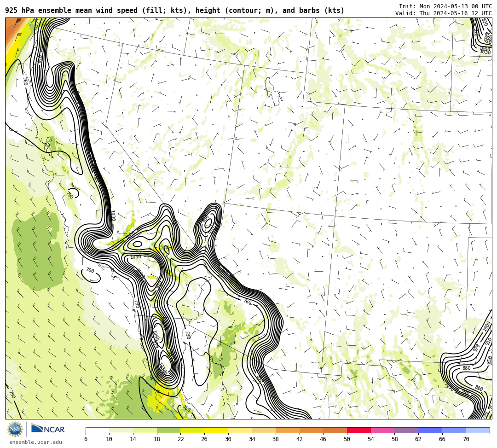Open the ensemble.ucar.edu link text

(36, 442)
